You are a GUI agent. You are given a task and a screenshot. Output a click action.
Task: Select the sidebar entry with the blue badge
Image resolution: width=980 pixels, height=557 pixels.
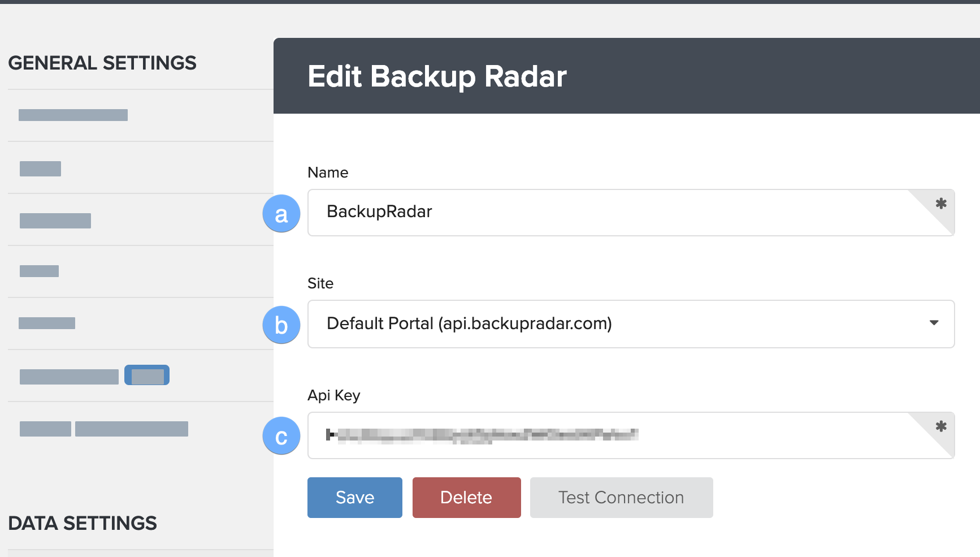pos(69,375)
